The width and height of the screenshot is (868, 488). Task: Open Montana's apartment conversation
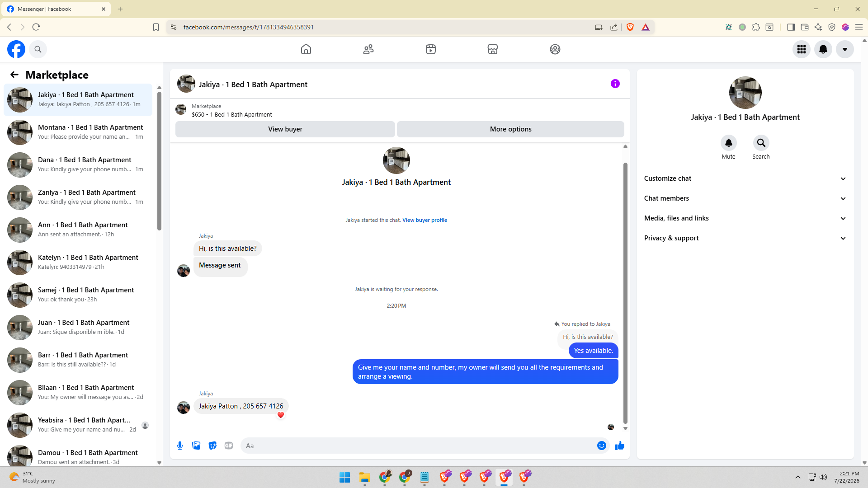tap(78, 132)
